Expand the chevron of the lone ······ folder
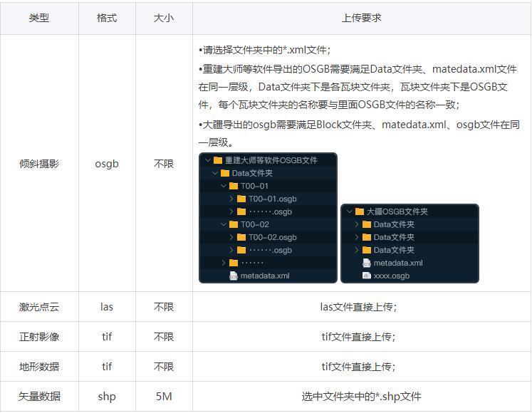The width and height of the screenshot is (532, 413). point(223,263)
